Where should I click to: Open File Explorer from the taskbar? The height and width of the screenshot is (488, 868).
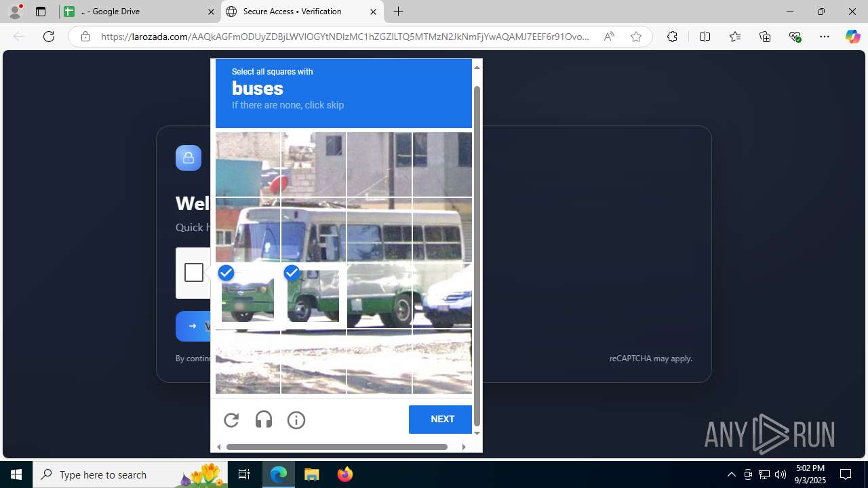pyautogui.click(x=312, y=474)
